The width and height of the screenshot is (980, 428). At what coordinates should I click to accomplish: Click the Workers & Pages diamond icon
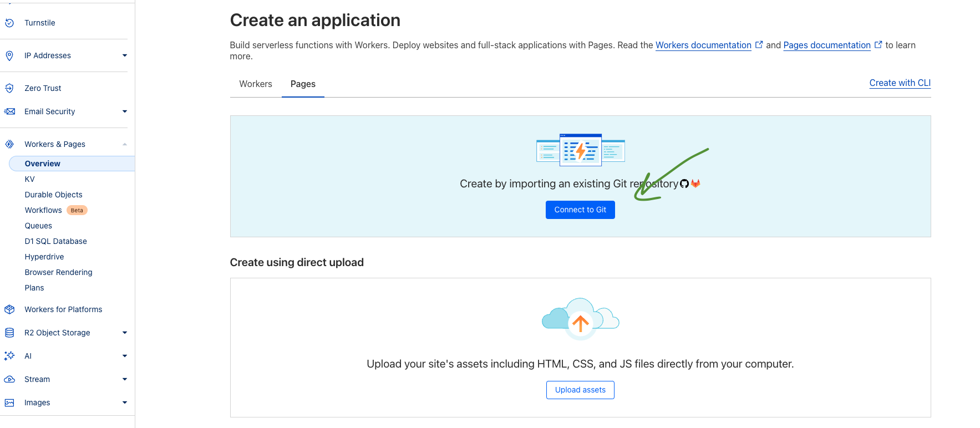[x=9, y=144]
